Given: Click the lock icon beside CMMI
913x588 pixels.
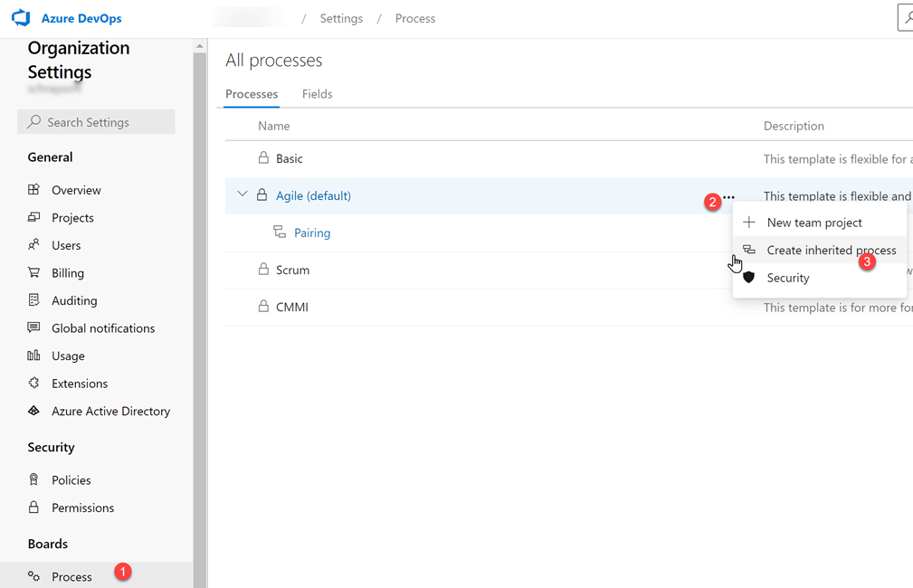Looking at the screenshot, I should coord(264,307).
